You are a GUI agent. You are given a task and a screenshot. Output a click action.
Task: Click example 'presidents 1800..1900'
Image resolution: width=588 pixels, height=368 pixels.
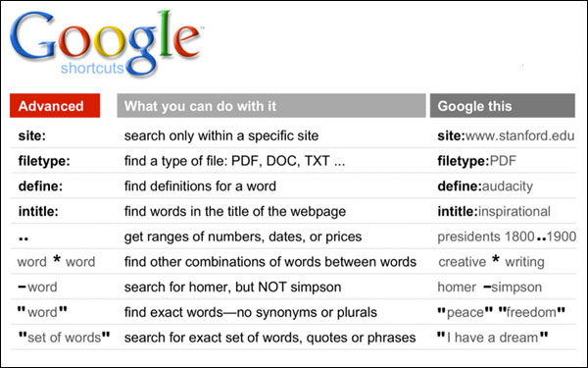[507, 237]
